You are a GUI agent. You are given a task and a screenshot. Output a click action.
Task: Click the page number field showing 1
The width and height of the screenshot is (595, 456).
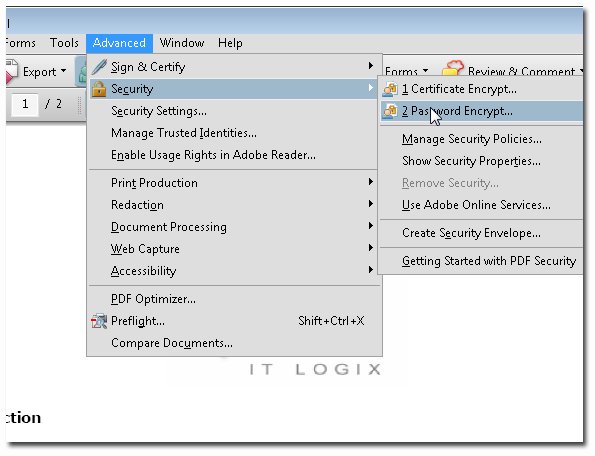pyautogui.click(x=25, y=104)
